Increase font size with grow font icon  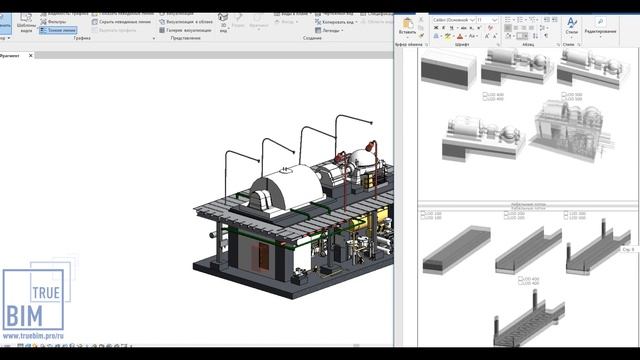point(487,36)
